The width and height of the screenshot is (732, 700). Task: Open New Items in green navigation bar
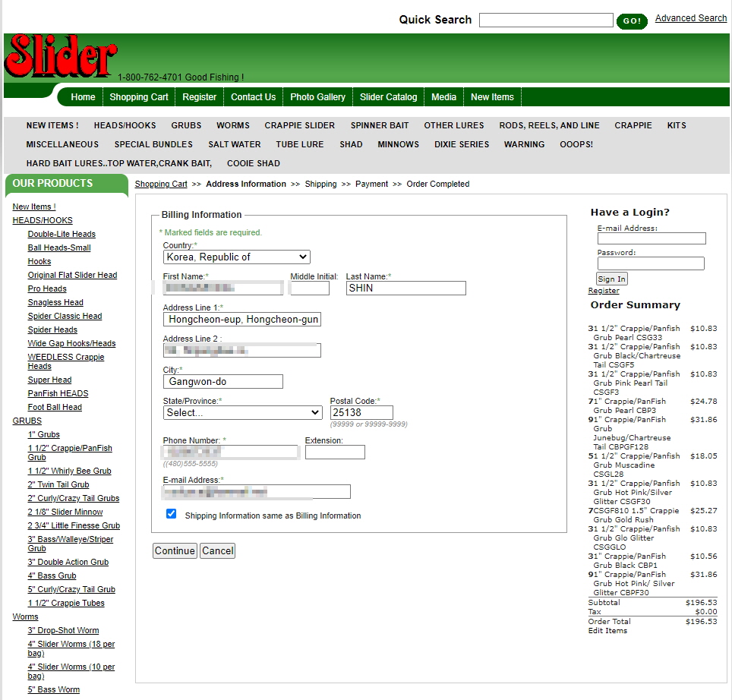click(492, 97)
